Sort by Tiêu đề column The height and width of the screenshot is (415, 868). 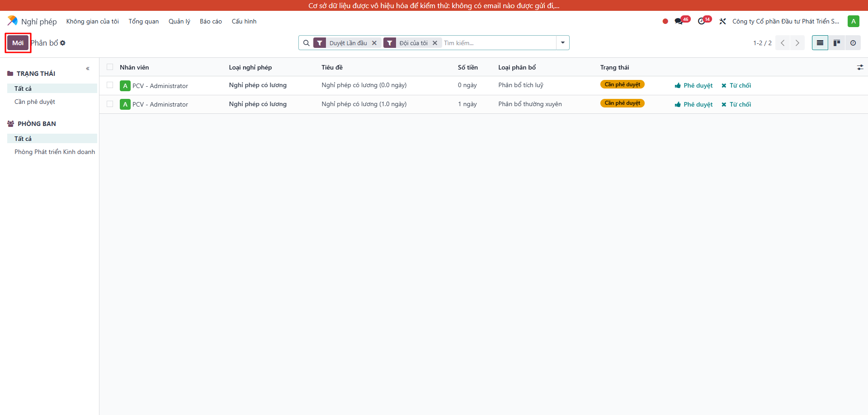pos(332,67)
